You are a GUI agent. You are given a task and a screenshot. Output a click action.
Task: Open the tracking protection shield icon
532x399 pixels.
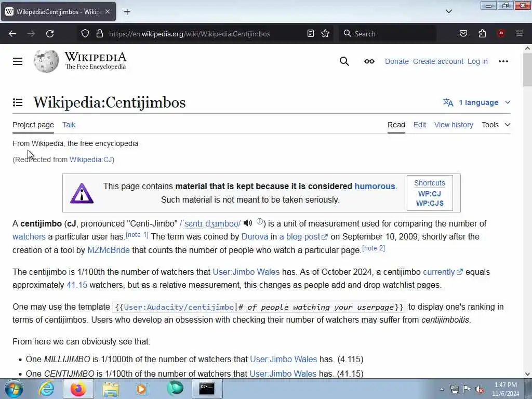point(85,34)
